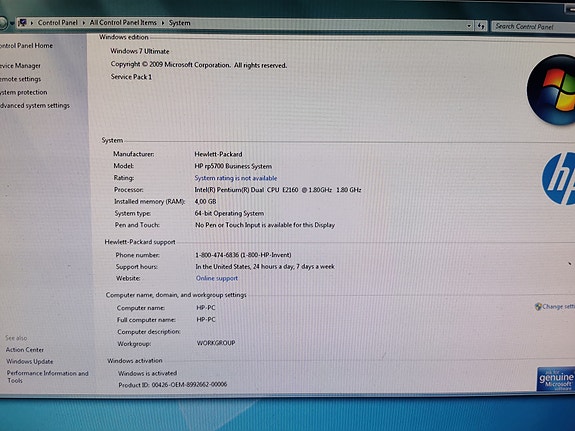Open Action Center under See also
Screen dimensions: 575x431
point(25,350)
